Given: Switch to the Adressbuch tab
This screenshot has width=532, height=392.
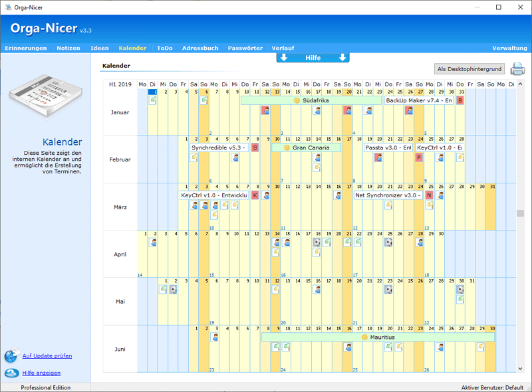Looking at the screenshot, I should pyautogui.click(x=200, y=49).
